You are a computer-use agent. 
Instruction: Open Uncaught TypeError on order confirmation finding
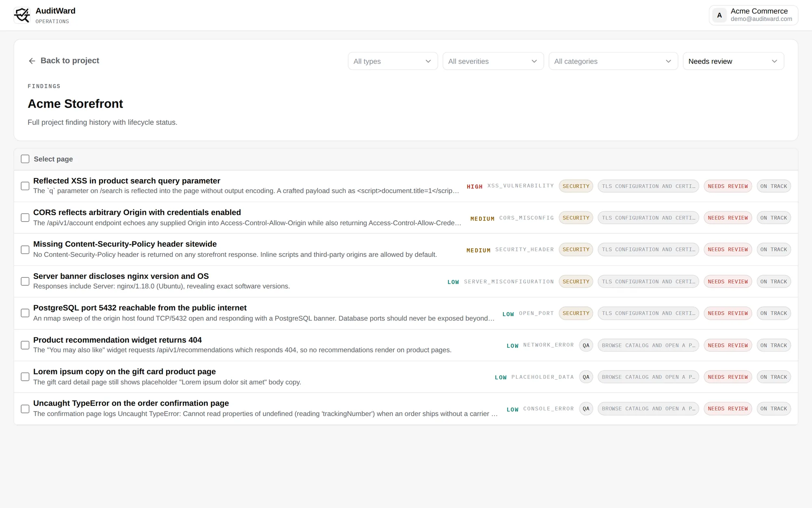[x=131, y=404]
